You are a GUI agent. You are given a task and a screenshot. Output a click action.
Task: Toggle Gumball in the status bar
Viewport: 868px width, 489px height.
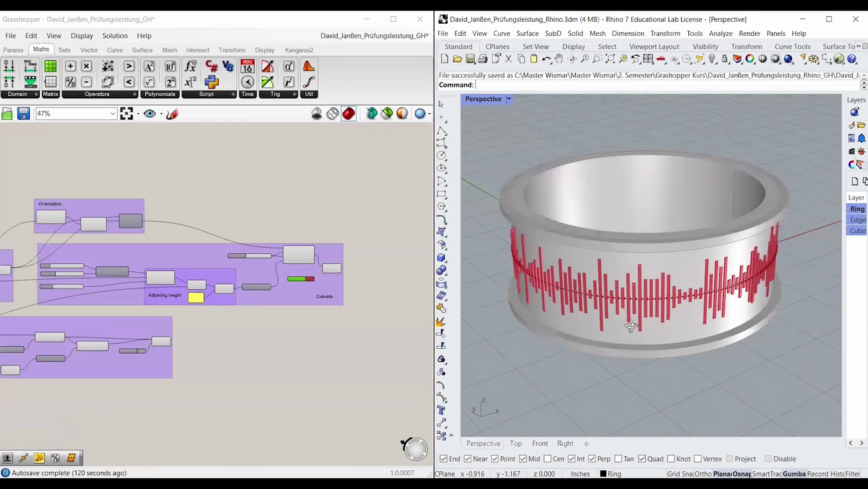pos(794,474)
